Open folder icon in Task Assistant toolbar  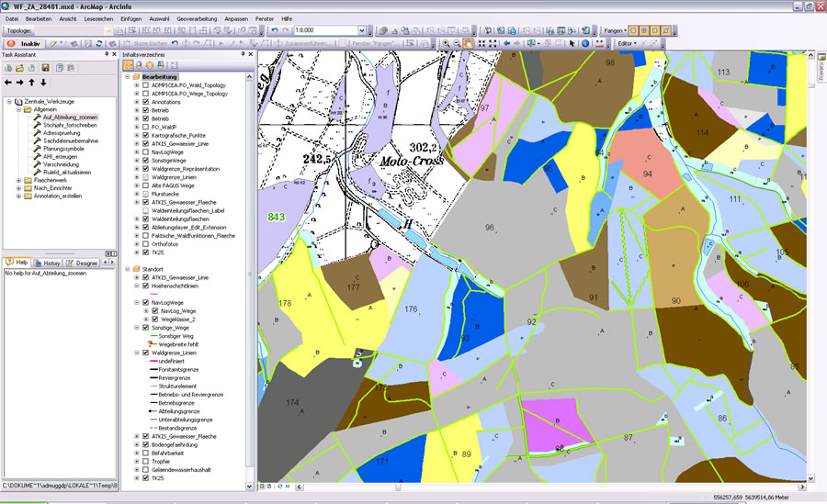tap(19, 68)
